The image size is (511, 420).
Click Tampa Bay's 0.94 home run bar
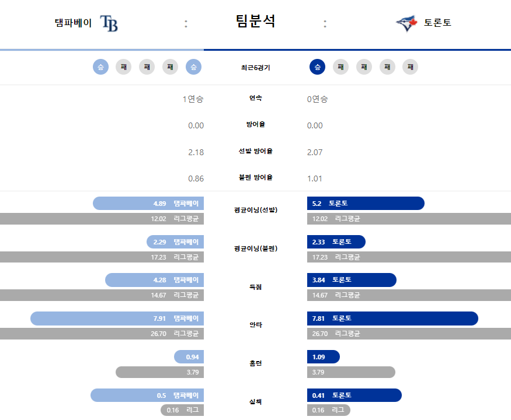(189, 357)
